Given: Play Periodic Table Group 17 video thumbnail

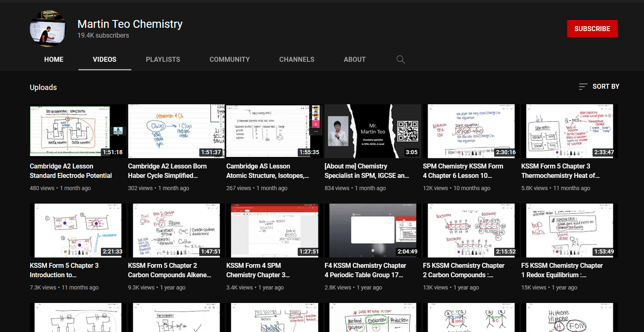Looking at the screenshot, I should (x=373, y=231).
